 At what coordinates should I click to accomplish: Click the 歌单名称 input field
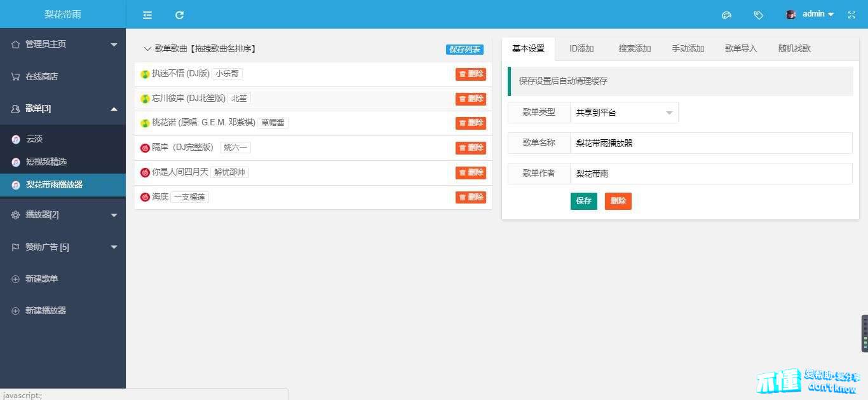coord(710,143)
